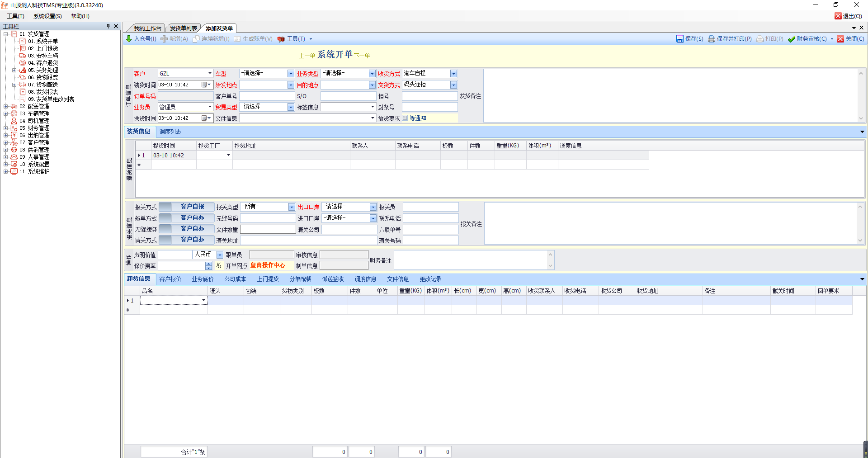The width and height of the screenshot is (868, 458).
Task: Expand the 出口口岸 dropdown list
Action: [x=373, y=207]
